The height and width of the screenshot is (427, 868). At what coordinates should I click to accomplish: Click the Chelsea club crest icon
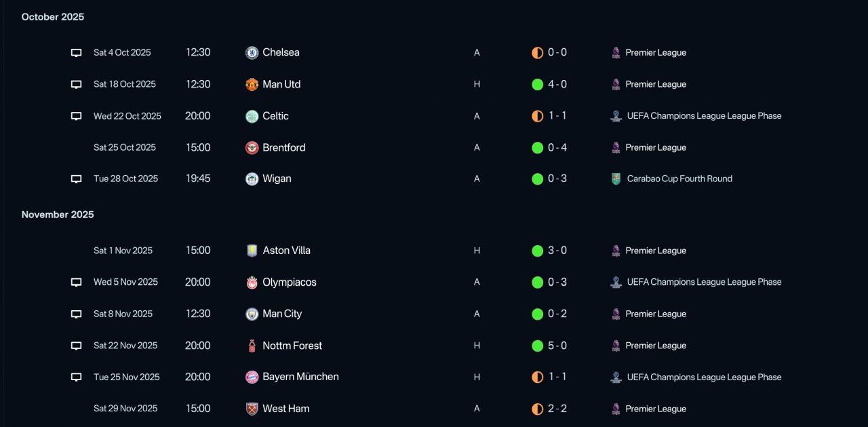coord(252,53)
